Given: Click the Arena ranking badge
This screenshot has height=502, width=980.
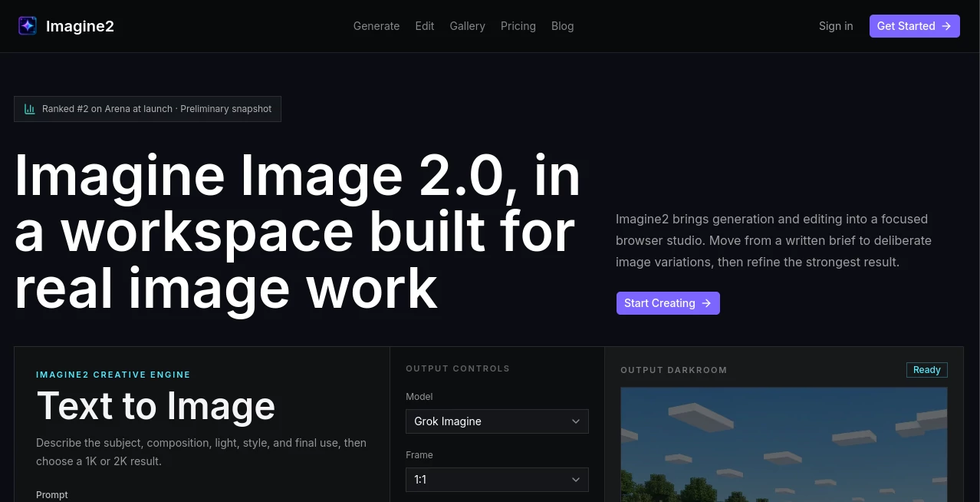Looking at the screenshot, I should pyautogui.click(x=148, y=109).
